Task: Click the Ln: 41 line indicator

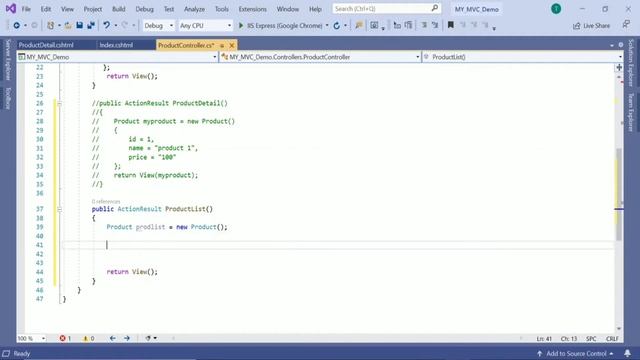Action: click(x=544, y=339)
